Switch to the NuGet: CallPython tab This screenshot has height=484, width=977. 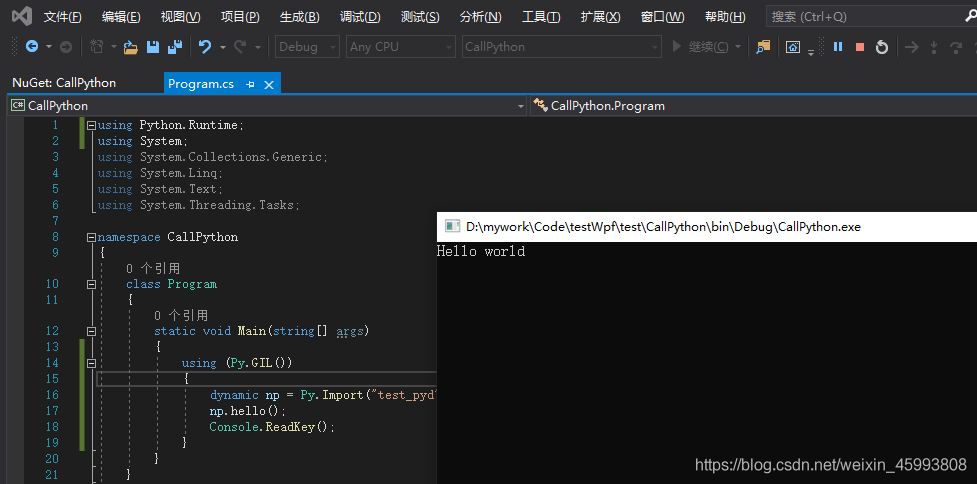pyautogui.click(x=64, y=83)
